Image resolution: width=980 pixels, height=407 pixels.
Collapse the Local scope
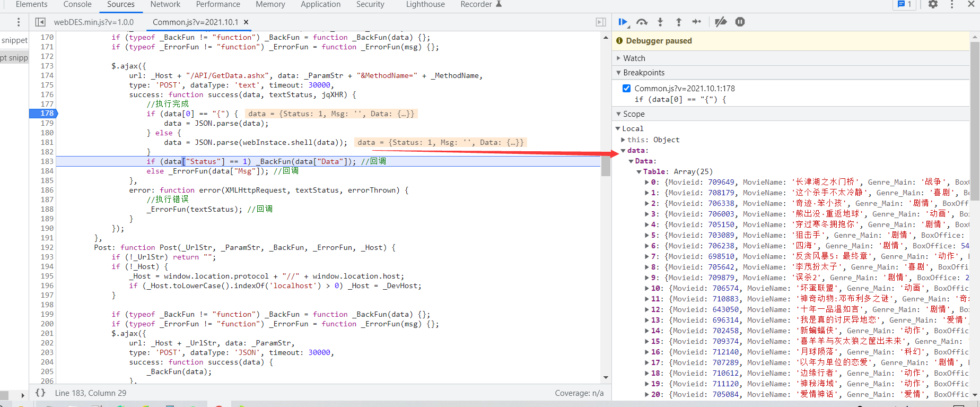(x=618, y=128)
